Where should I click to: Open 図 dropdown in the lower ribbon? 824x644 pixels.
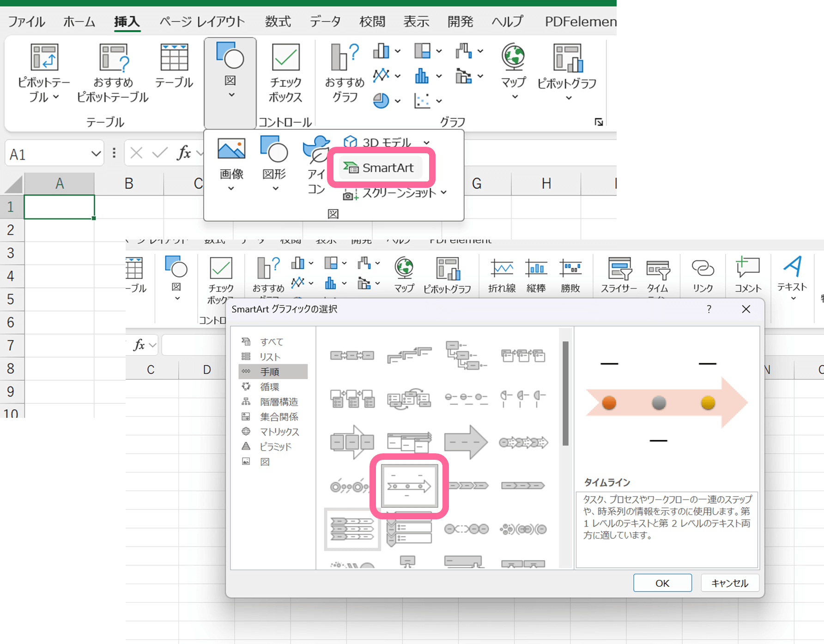176,278
